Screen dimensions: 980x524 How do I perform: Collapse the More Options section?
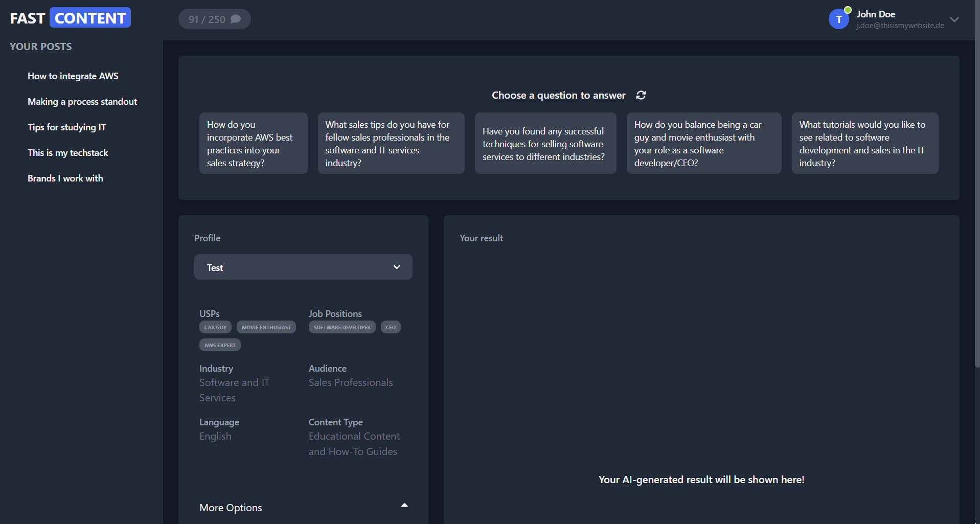point(404,506)
